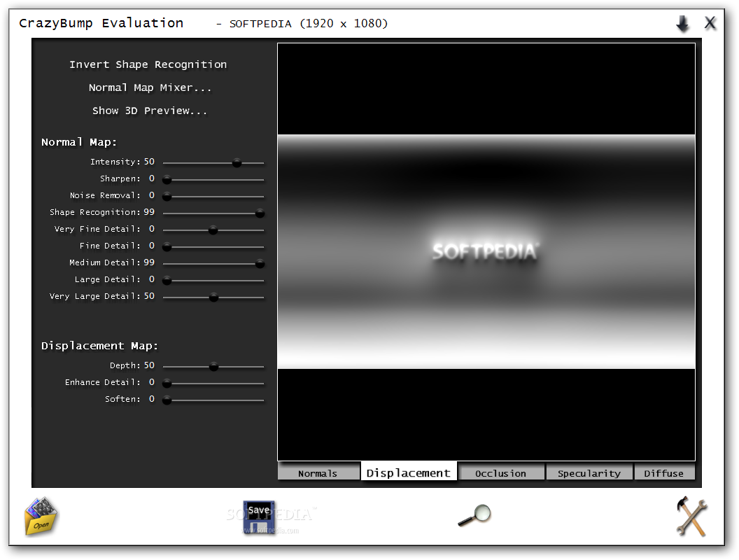This screenshot has height=560, width=739.
Task: Click the 'Very Large Detail:' label
Action: click(x=94, y=296)
